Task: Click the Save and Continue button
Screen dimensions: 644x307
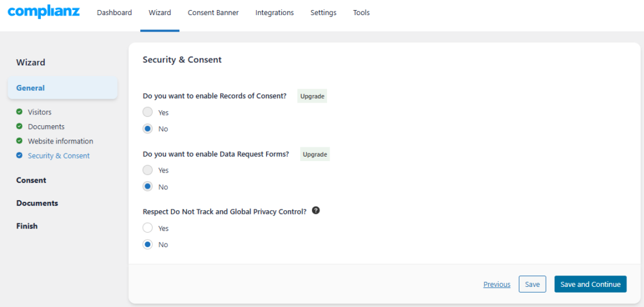Action: [590, 284]
